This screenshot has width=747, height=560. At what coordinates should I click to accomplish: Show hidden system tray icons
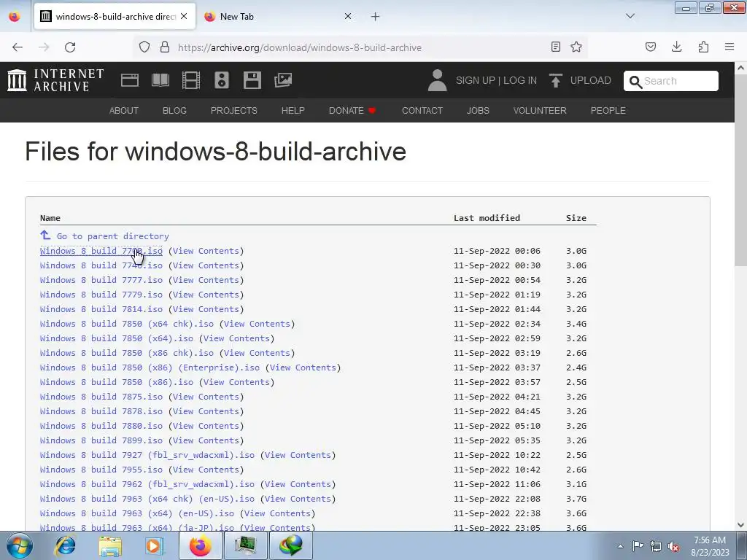pos(620,546)
